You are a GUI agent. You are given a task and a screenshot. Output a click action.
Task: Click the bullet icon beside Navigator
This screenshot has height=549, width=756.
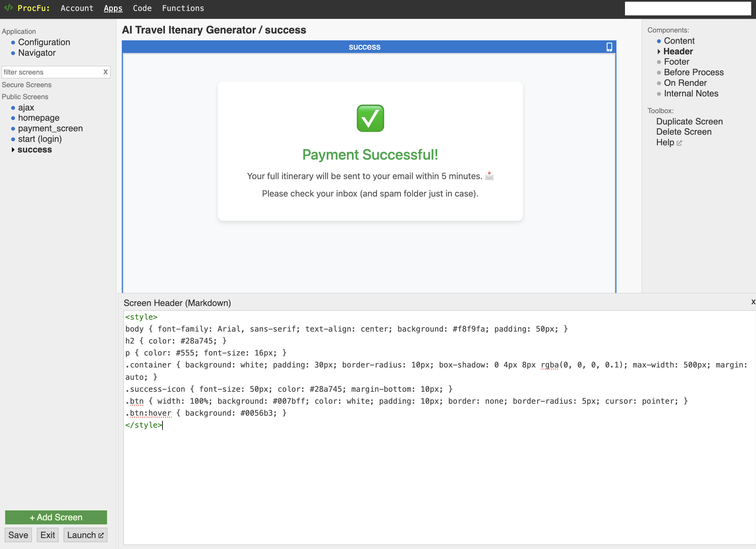(13, 53)
